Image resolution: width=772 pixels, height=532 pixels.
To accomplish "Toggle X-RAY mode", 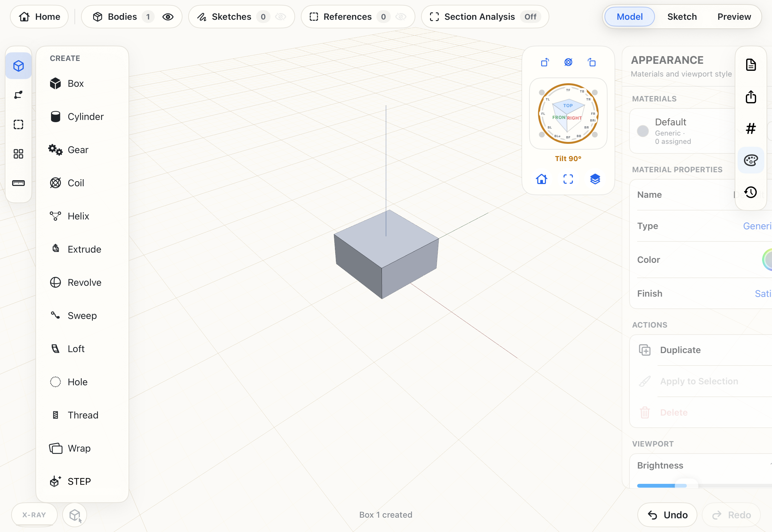I will [x=34, y=515].
